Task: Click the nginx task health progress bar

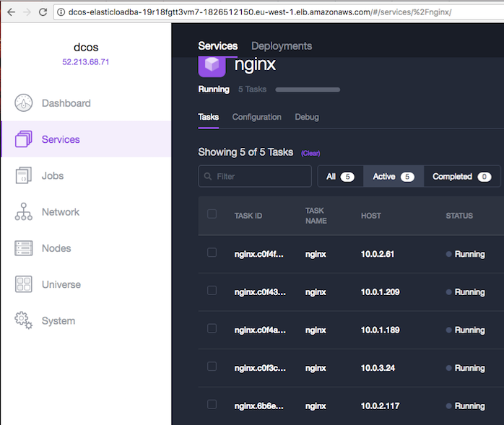Action: pyautogui.click(x=308, y=89)
